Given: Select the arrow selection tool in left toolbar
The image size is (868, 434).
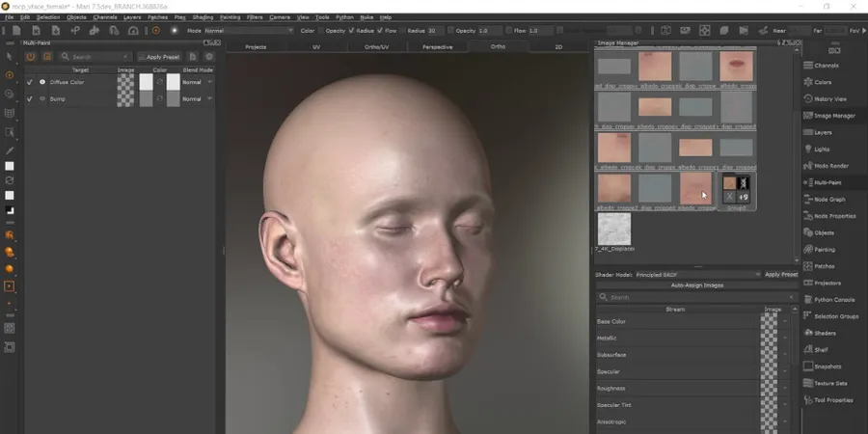Looking at the screenshot, I should point(10,57).
